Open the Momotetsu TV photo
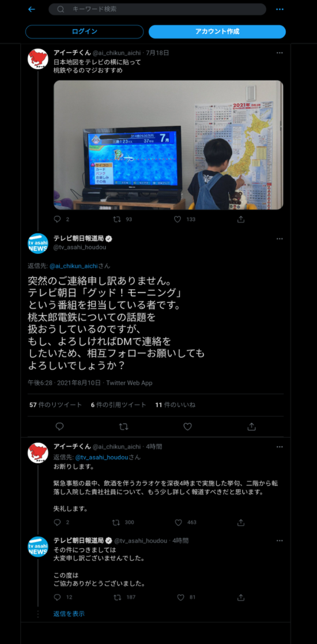Viewport: 317px width, 644px height. click(168, 145)
